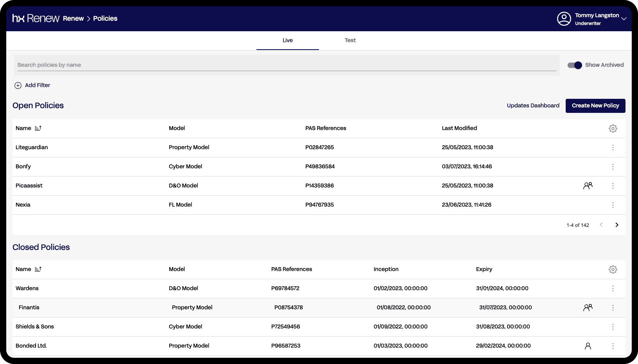Focus the Search policies by name field
The image size is (638, 364).
[287, 65]
